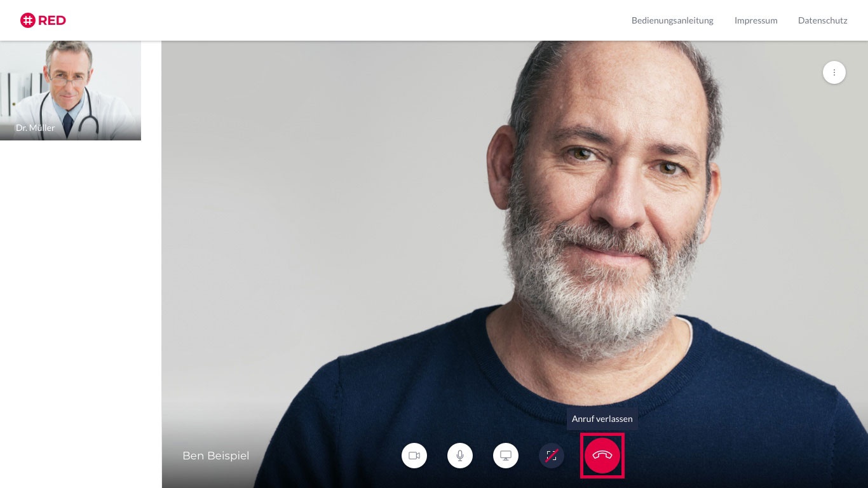Go to the Datenschutz link
Viewport: 868px width, 488px height.
tap(822, 20)
